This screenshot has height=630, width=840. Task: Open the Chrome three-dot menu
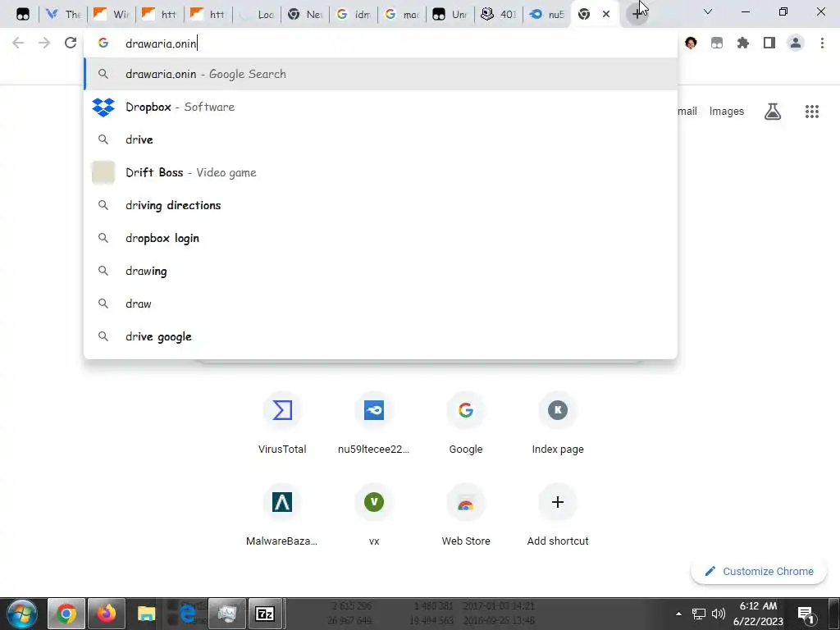point(822,43)
